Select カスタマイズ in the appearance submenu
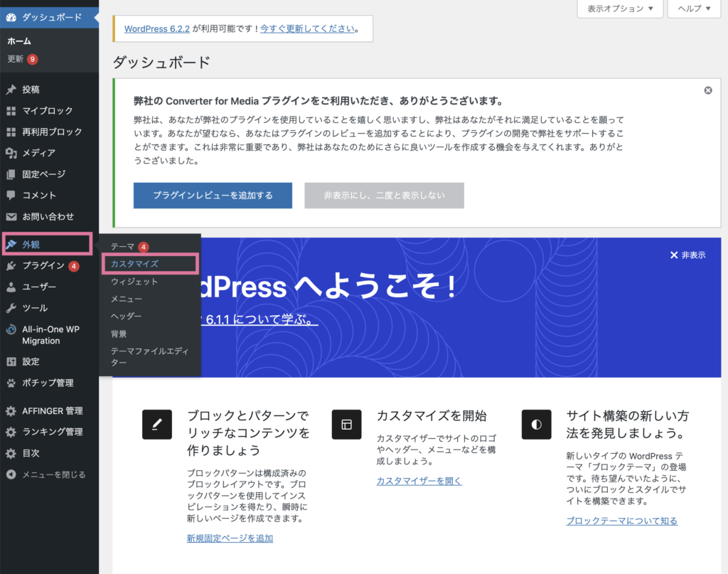Viewport: 728px width, 574px height. (150, 264)
